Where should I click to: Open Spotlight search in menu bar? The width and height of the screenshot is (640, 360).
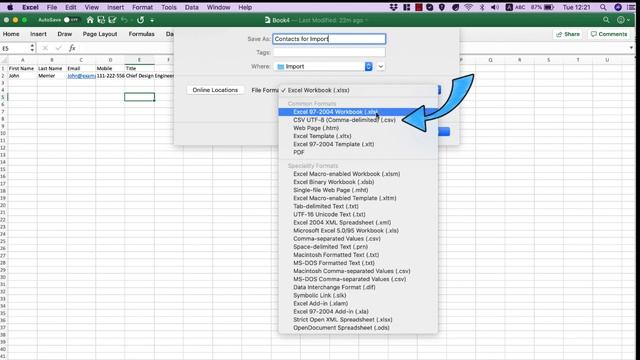pos(603,7)
